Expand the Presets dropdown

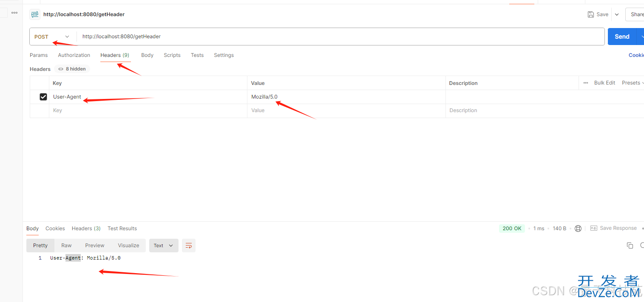(633, 83)
